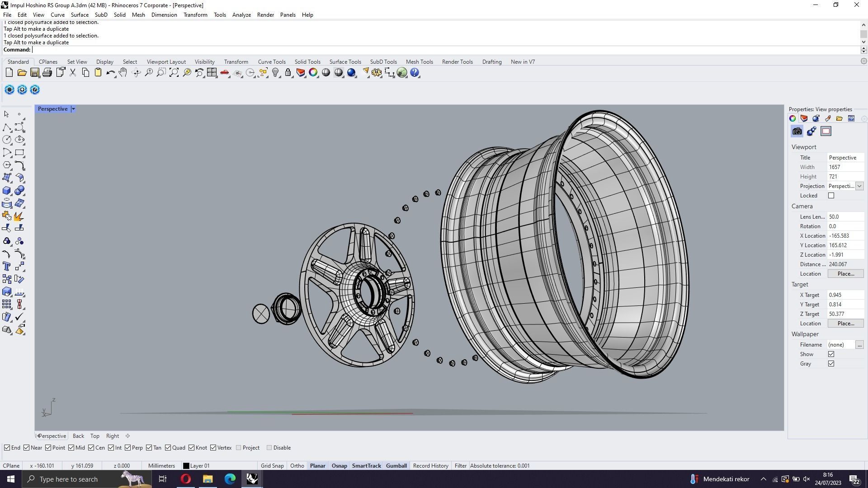Switch to the Mesh Tools toolbar tab
This screenshot has width=868, height=488.
point(419,62)
